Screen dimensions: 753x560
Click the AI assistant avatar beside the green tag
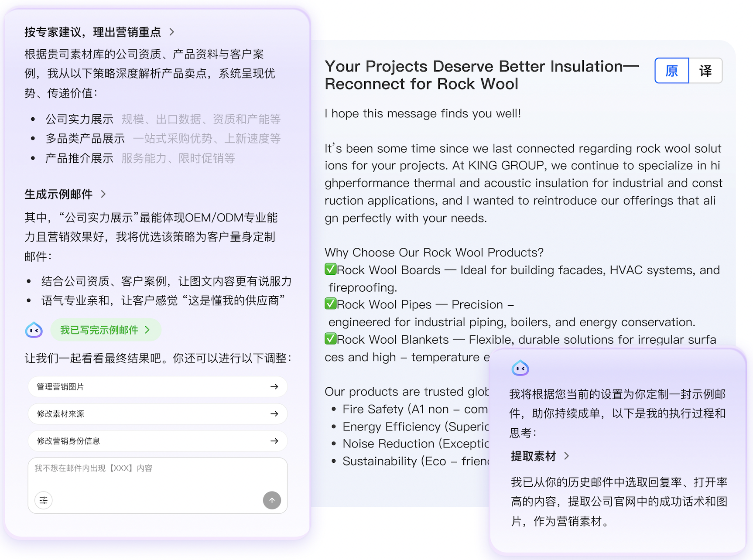[x=34, y=330]
